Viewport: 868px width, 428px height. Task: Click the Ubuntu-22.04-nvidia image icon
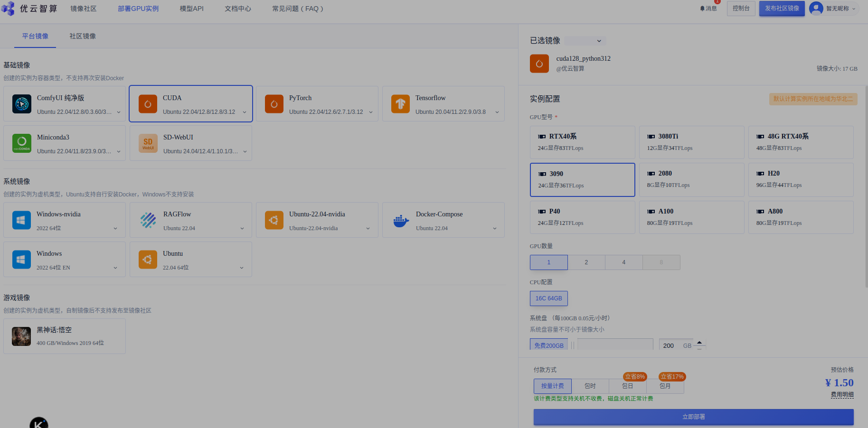tap(274, 220)
